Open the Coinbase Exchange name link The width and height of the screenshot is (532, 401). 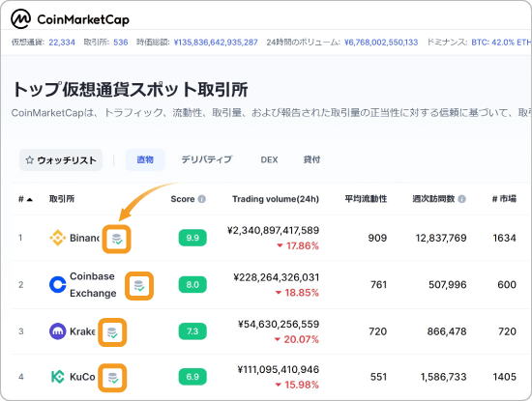pos(93,285)
